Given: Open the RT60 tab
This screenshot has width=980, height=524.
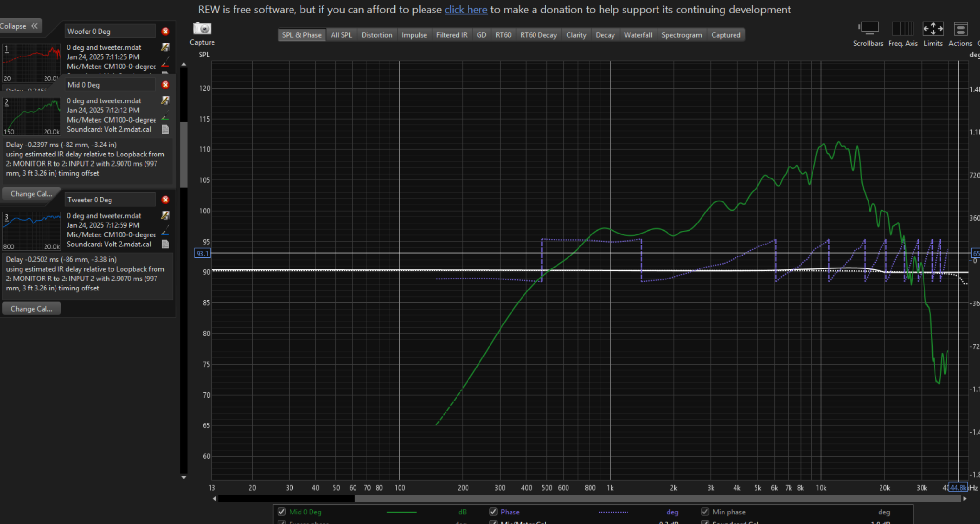Looking at the screenshot, I should pos(503,35).
